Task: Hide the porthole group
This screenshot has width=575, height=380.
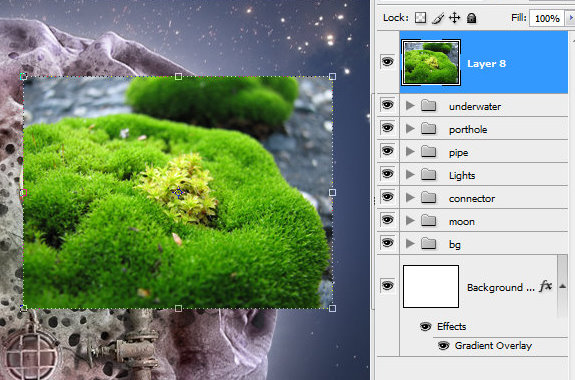Action: (387, 128)
